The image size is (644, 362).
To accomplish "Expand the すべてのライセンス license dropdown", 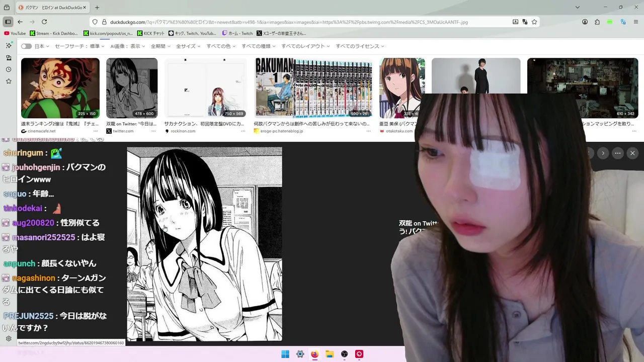I will [x=360, y=46].
